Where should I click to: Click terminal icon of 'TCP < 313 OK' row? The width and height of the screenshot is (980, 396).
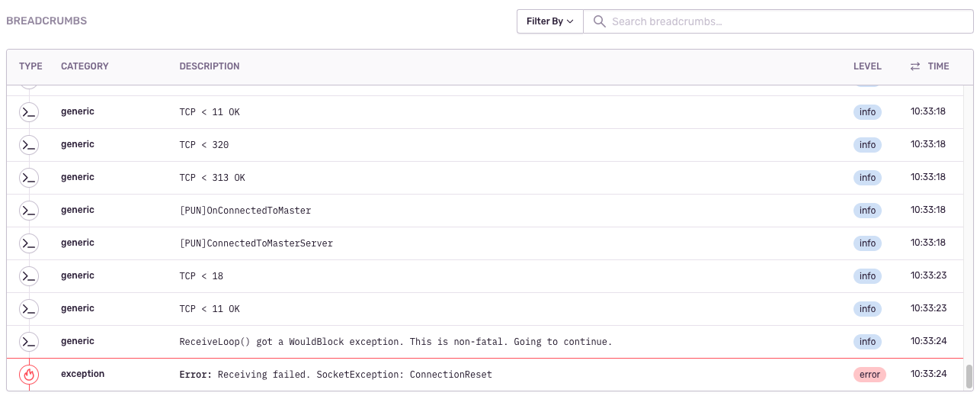[x=29, y=178]
